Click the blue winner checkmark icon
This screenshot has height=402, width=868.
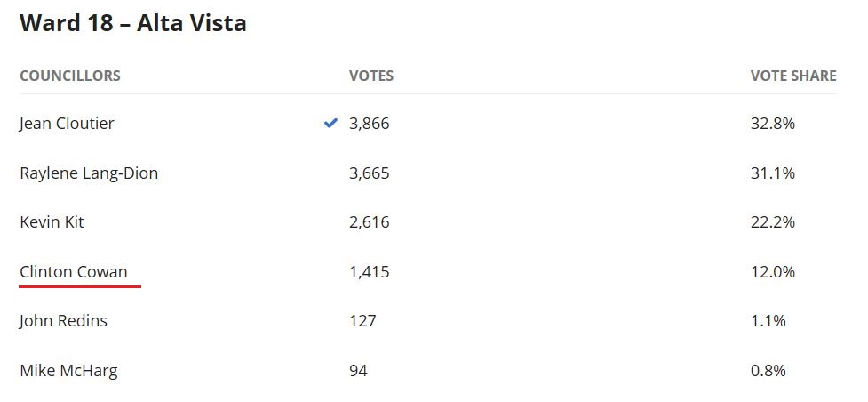pos(330,124)
